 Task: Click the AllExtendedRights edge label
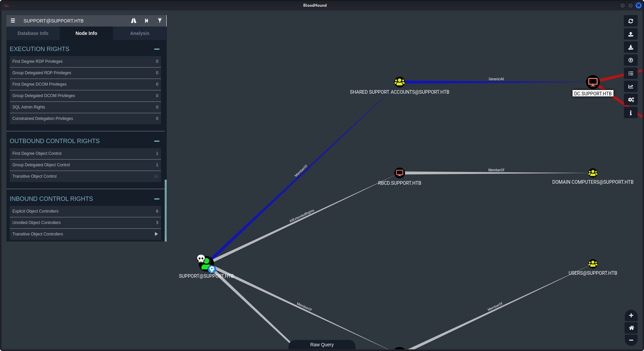coord(302,216)
